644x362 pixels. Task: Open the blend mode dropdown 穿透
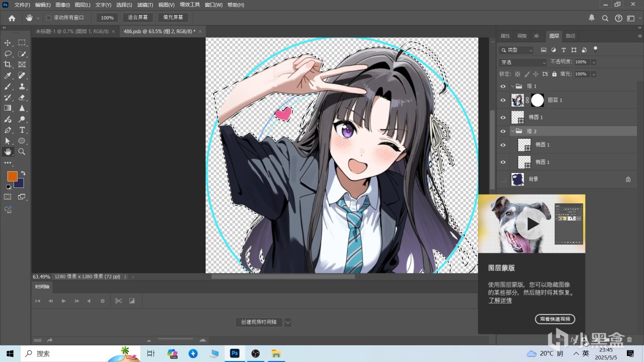point(522,62)
